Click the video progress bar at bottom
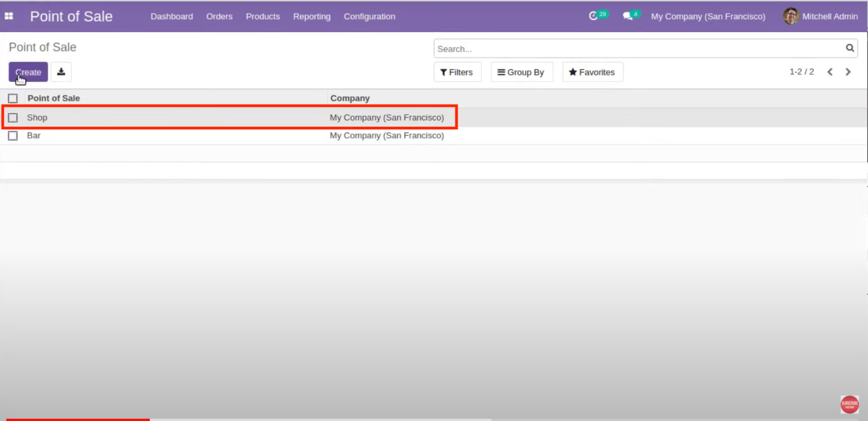Screen dimensions: 868x421 [x=317, y=419]
